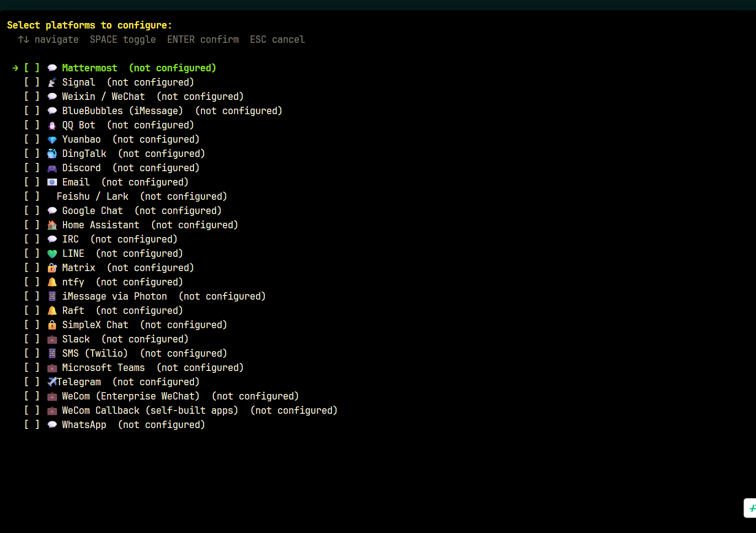Click the SimpleX Chat lock icon
This screenshot has height=533, width=756.
pyautogui.click(x=52, y=325)
